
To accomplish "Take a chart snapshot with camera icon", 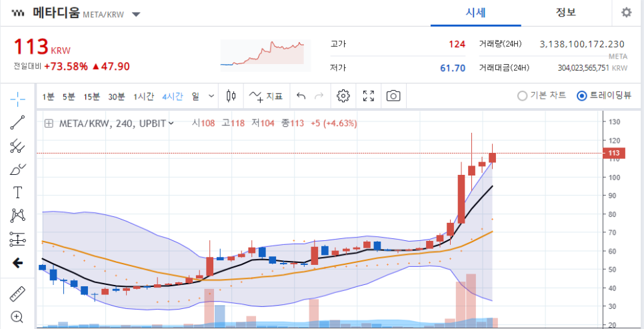I will click(x=393, y=96).
